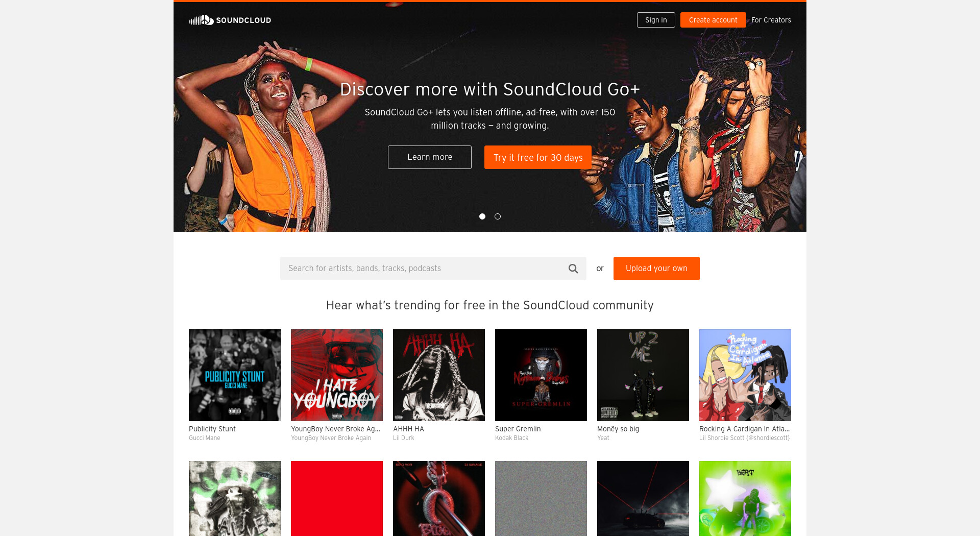Open the Publicity Stunt album artwork
The width and height of the screenshot is (980, 536).
[x=235, y=375]
